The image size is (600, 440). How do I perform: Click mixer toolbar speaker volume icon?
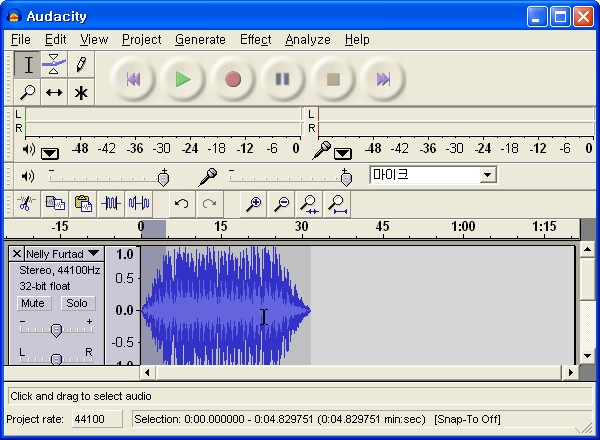(28, 176)
